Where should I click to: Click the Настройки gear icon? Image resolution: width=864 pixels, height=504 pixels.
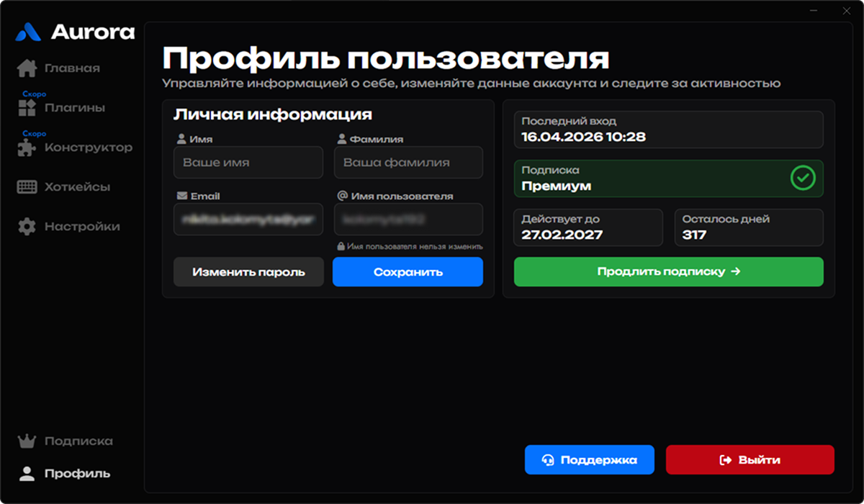27,227
